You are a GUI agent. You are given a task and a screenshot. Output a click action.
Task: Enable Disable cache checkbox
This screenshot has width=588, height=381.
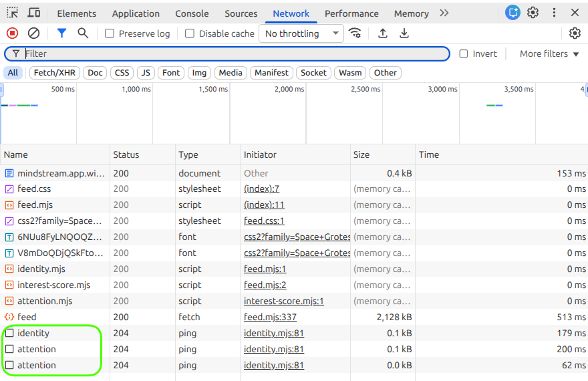(190, 33)
